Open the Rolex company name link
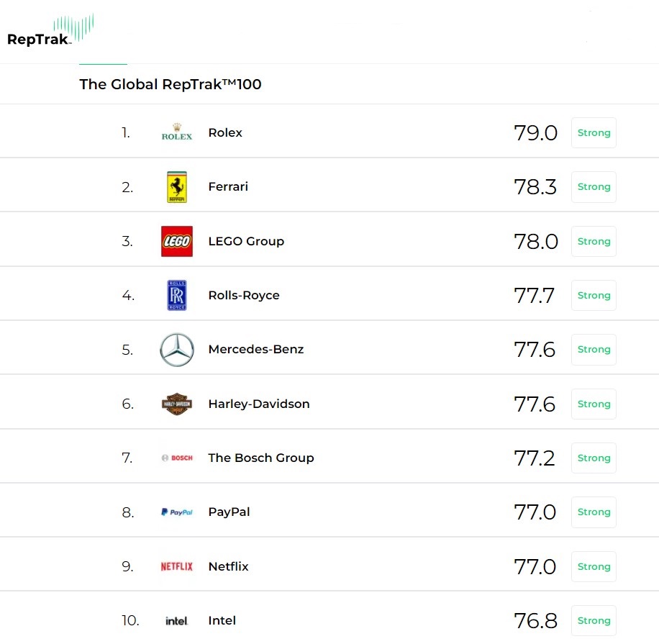659x644 pixels. pyautogui.click(x=225, y=132)
